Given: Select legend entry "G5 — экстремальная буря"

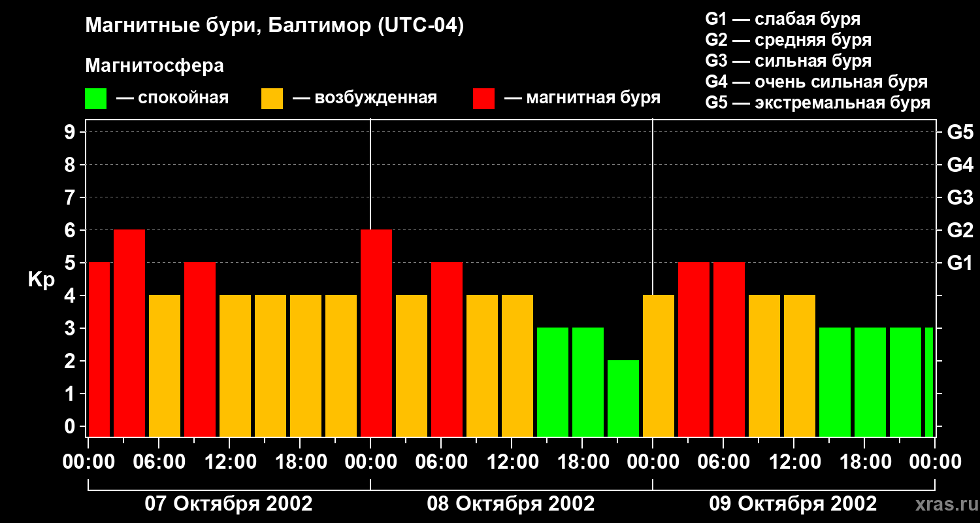Looking at the screenshot, I should click(817, 103).
